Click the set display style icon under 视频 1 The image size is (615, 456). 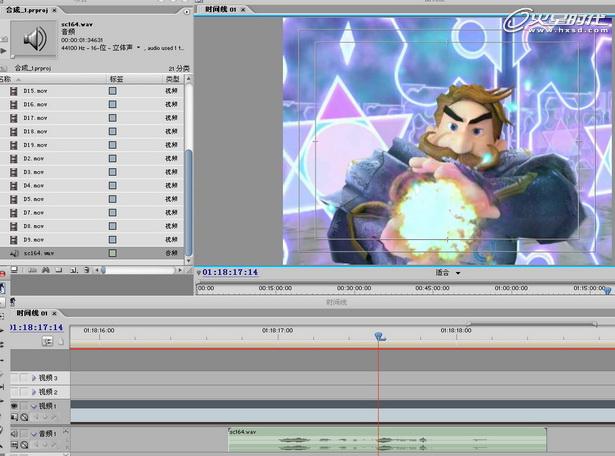click(x=15, y=417)
